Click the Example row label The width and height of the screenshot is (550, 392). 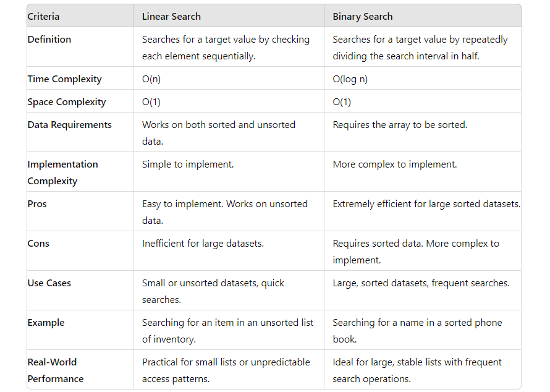pos(46,323)
